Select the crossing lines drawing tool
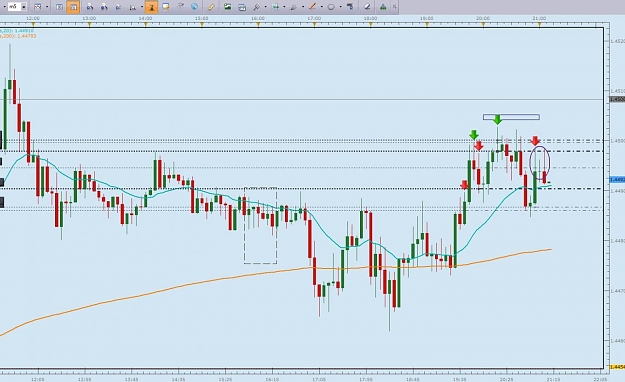Viewport: 625px width, 382px height. pyautogui.click(x=256, y=7)
